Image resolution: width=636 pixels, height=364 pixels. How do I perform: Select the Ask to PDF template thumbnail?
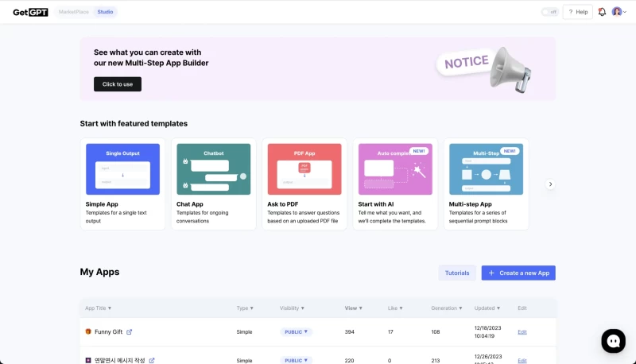coord(304,169)
